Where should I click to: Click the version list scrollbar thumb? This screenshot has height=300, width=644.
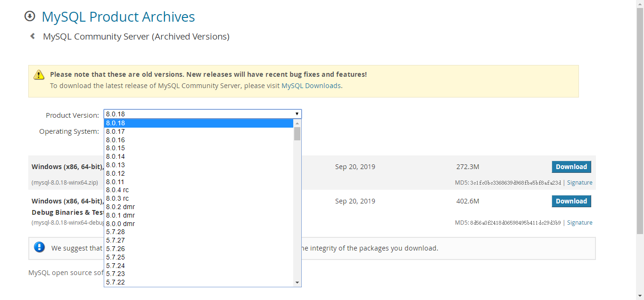pos(297,134)
